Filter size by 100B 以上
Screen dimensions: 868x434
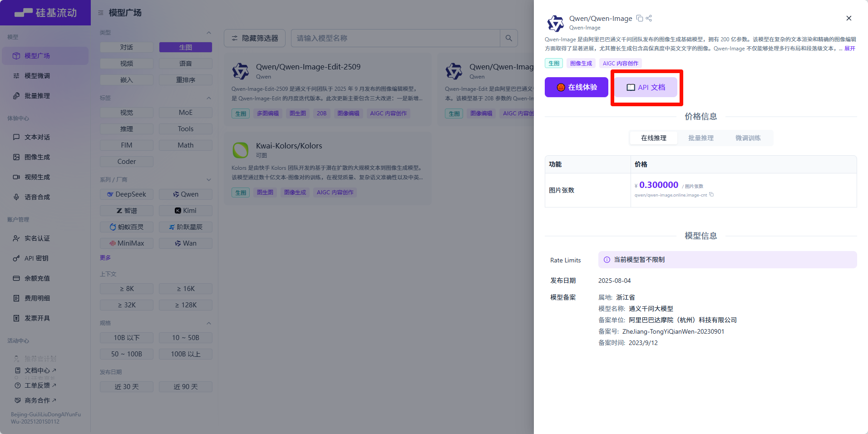pyautogui.click(x=186, y=354)
